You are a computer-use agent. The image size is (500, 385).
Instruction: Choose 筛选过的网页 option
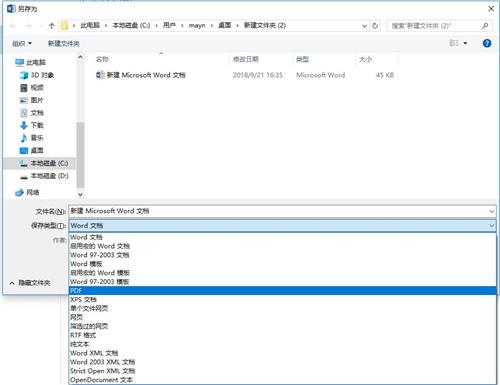pyautogui.click(x=282, y=326)
